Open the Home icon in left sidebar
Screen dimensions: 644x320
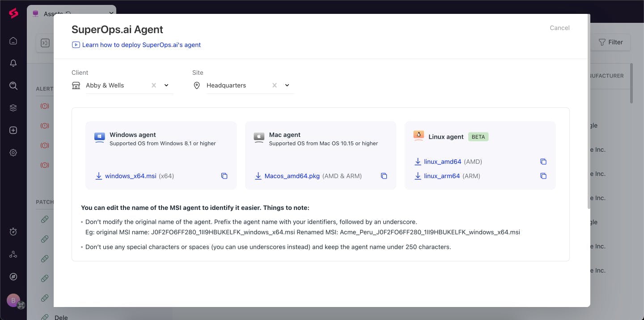[x=13, y=41]
